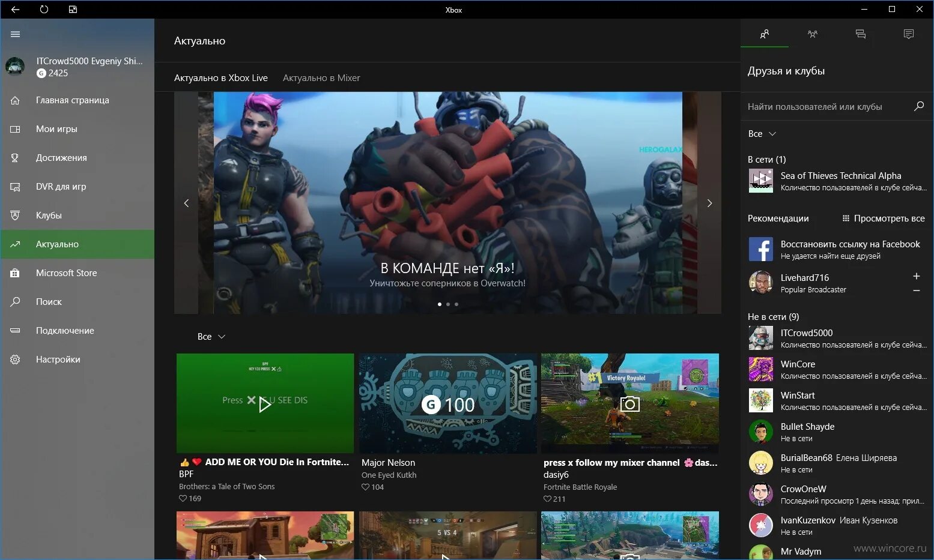Select the third carousel dot
Viewport: 934px width, 560px height.
click(456, 304)
